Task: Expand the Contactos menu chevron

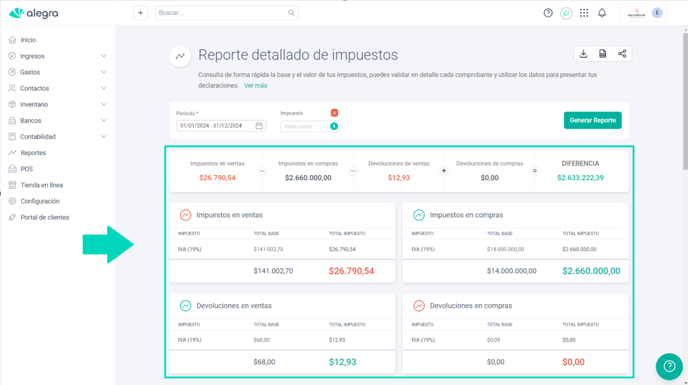Action: [104, 88]
